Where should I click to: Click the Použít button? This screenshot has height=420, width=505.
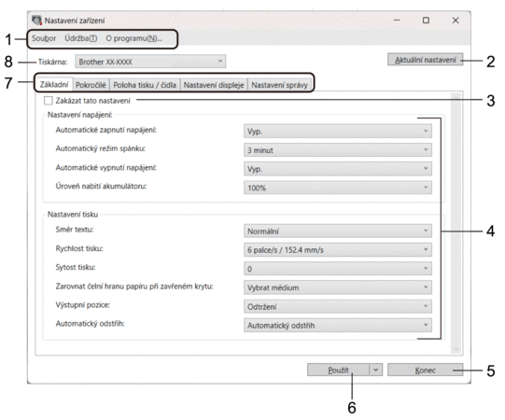[x=338, y=371]
